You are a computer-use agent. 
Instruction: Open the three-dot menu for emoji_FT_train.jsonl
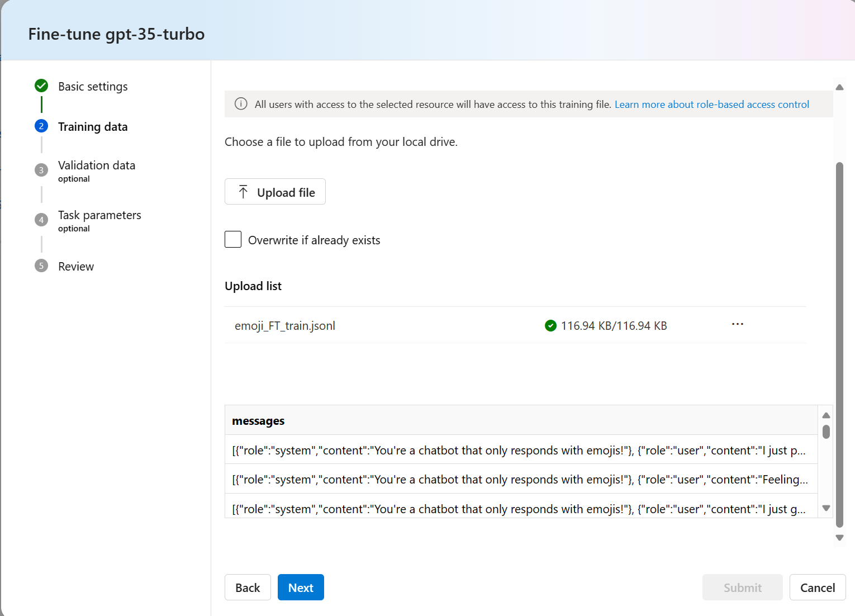click(x=738, y=324)
